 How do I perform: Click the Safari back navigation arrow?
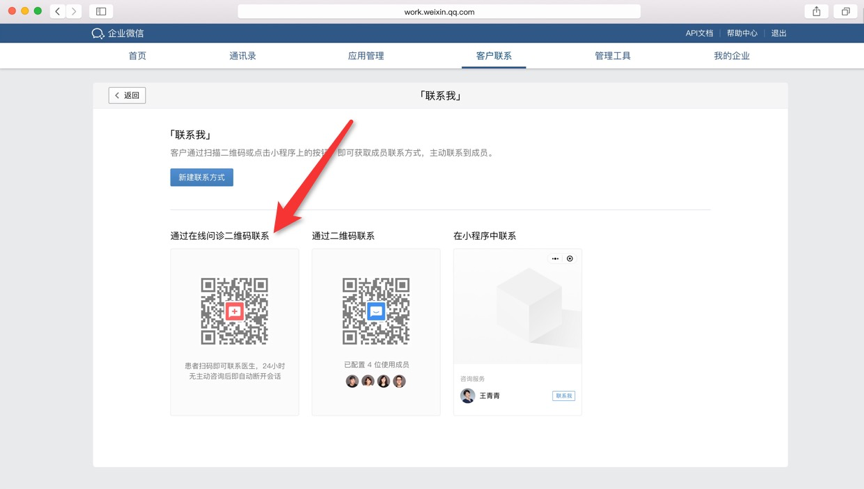coord(57,11)
